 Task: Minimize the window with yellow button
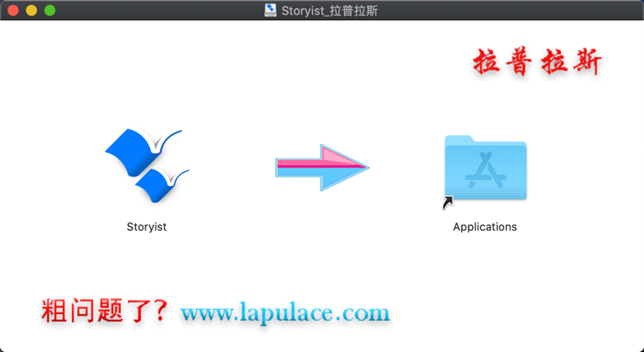coord(31,10)
